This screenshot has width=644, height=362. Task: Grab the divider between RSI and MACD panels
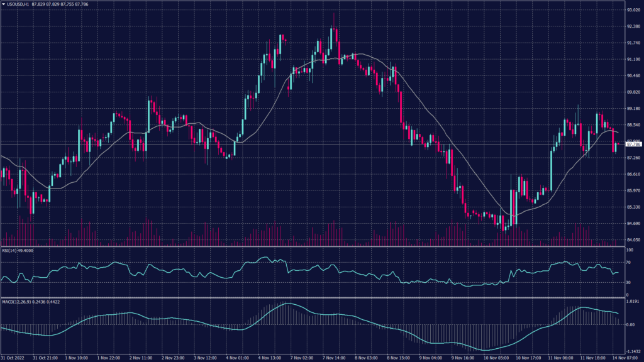(x=314, y=298)
